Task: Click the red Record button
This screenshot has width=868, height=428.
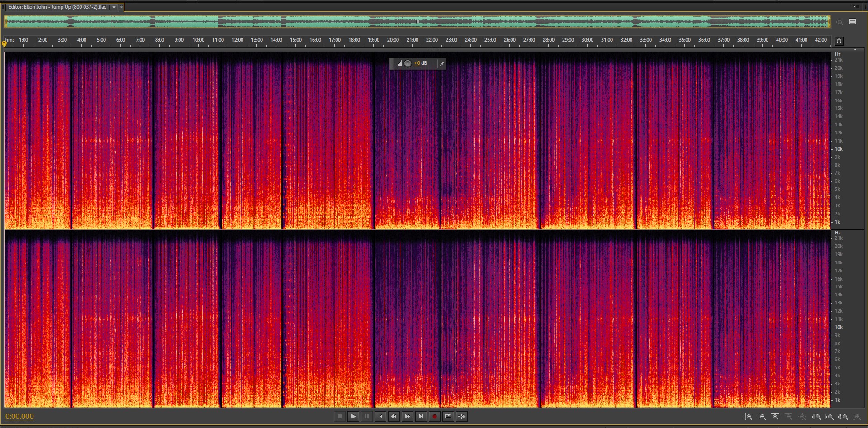Action: [x=435, y=417]
